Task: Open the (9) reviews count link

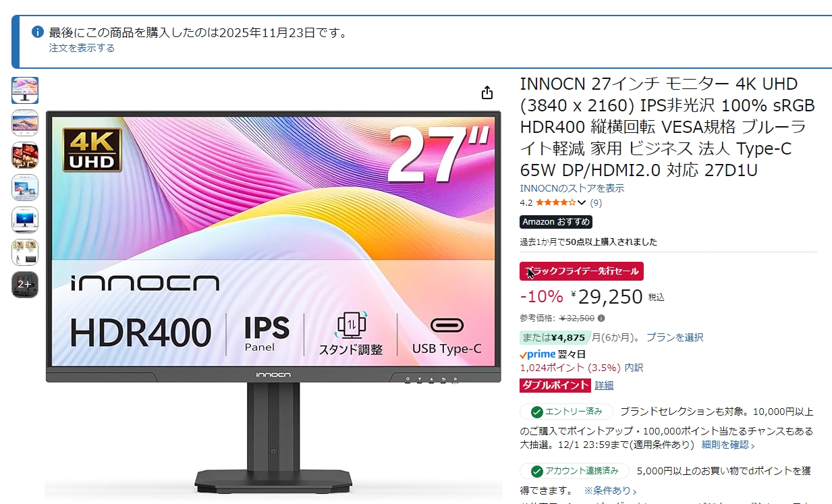Action: 596,202
